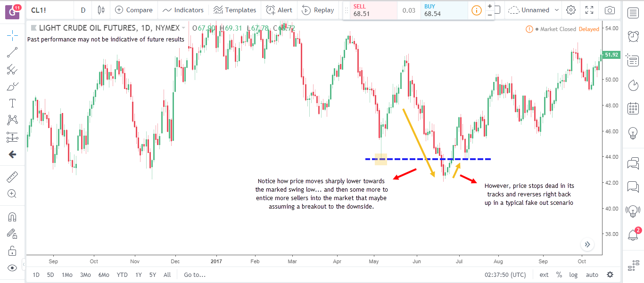
Task: Toggle Magnet mode on drawing toolbar
Action: 12,217
